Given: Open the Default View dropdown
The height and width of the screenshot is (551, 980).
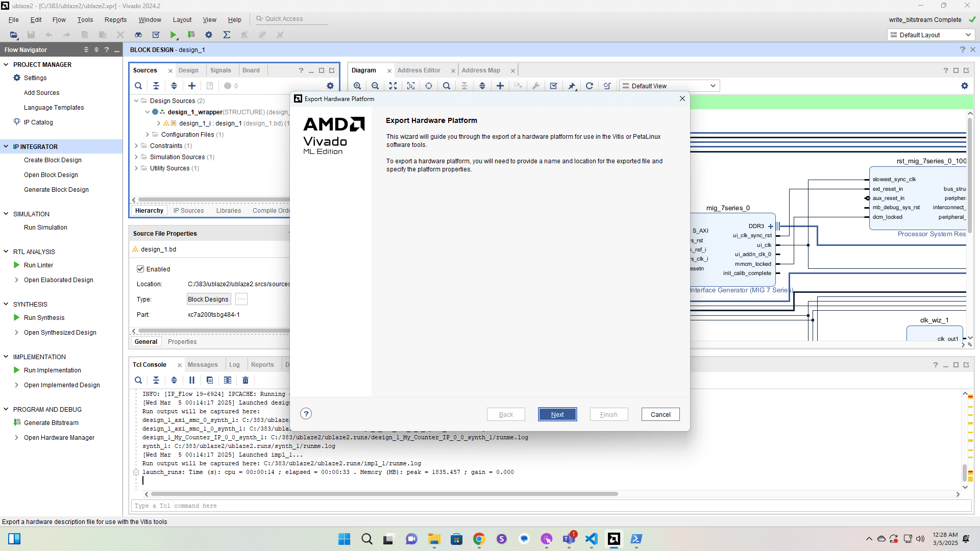Looking at the screenshot, I should tap(669, 86).
